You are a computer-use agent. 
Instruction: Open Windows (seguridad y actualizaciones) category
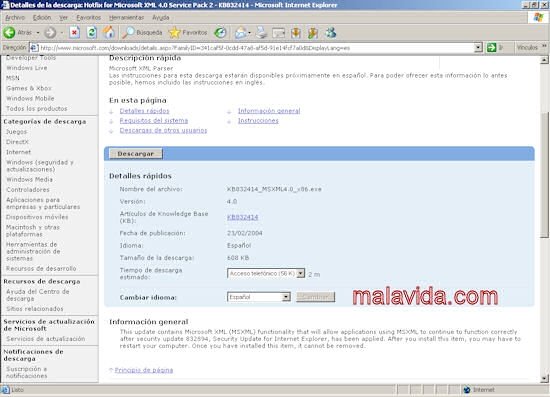point(40,166)
